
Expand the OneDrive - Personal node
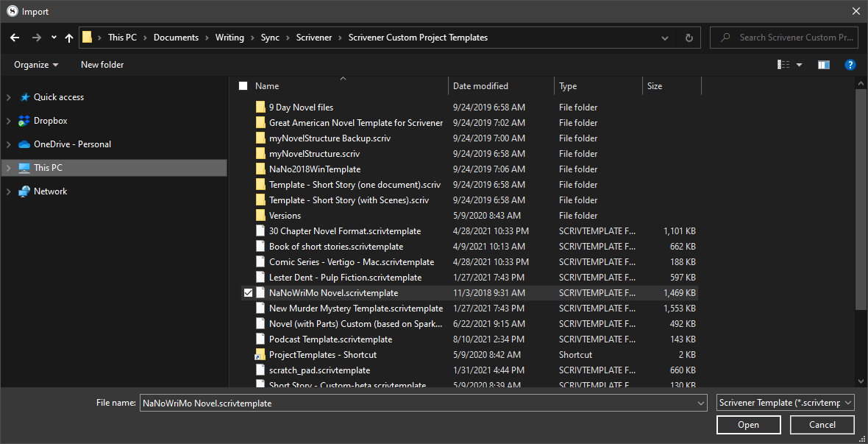pyautogui.click(x=8, y=144)
